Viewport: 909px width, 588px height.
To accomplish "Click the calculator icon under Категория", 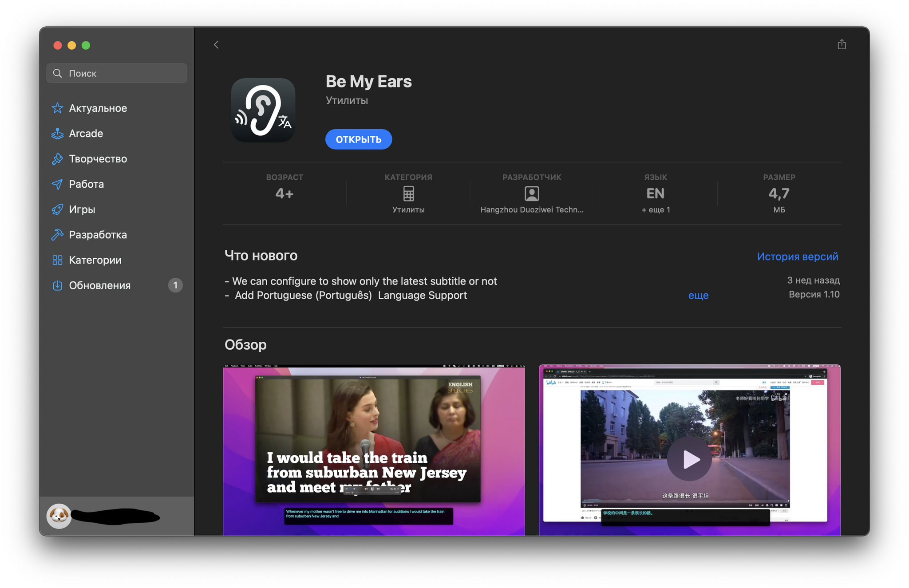I will pyautogui.click(x=408, y=193).
